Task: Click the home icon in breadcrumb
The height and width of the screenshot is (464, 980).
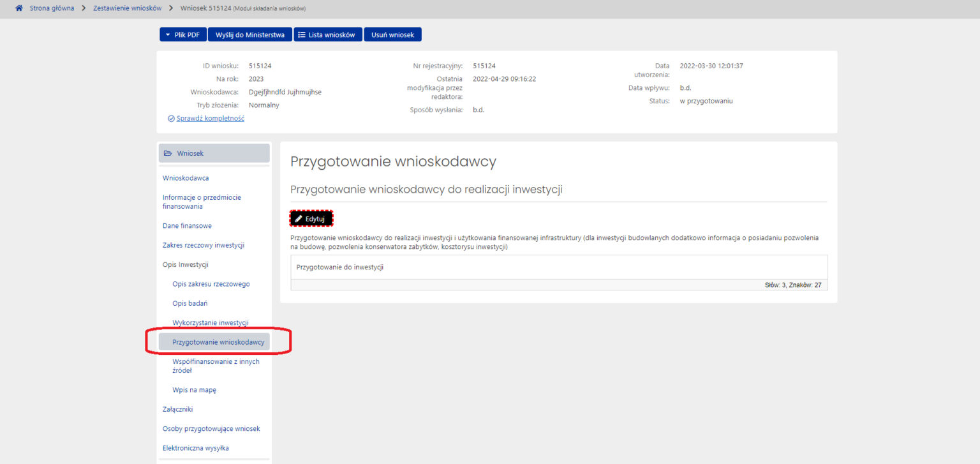Action: click(19, 8)
